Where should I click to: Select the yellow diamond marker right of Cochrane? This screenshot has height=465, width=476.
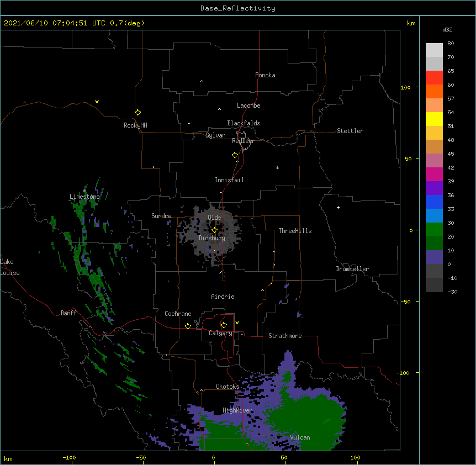click(x=188, y=326)
